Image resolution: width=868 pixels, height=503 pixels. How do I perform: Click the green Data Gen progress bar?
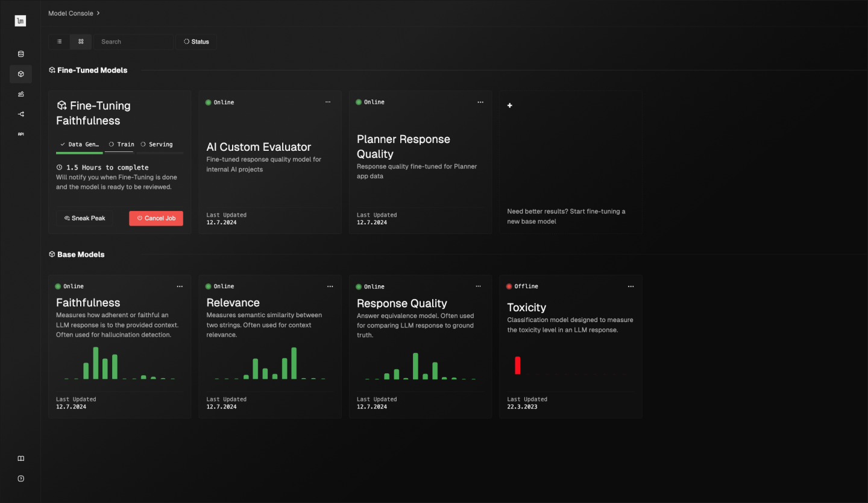click(x=80, y=153)
